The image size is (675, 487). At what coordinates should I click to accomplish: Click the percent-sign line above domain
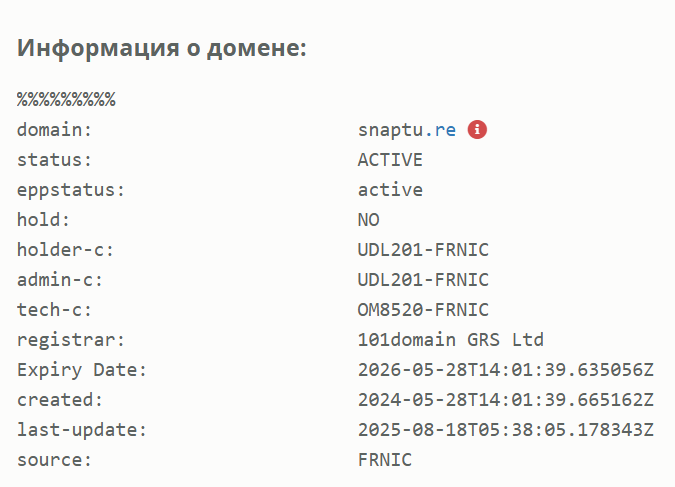[66, 100]
